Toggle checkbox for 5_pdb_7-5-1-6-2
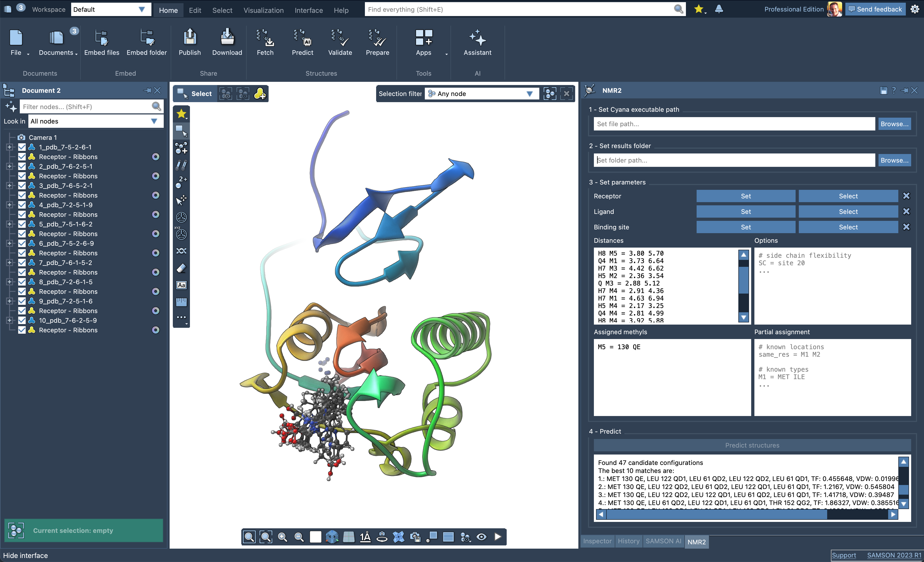Viewport: 924px width, 562px height. click(22, 224)
